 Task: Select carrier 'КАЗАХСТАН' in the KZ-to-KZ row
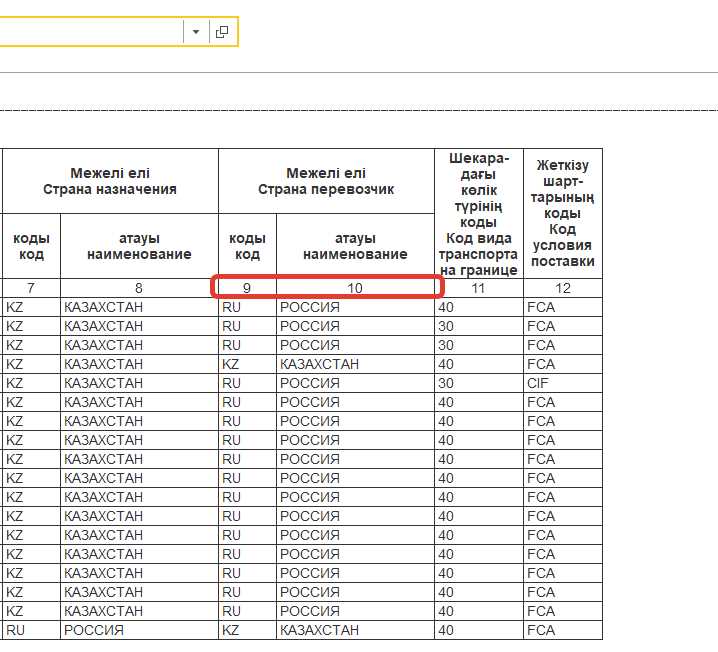[355, 364]
